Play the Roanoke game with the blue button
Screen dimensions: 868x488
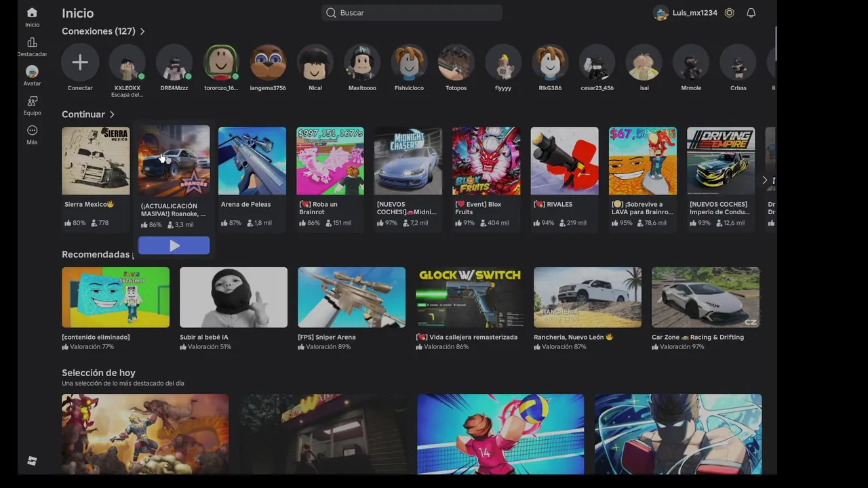click(x=174, y=245)
